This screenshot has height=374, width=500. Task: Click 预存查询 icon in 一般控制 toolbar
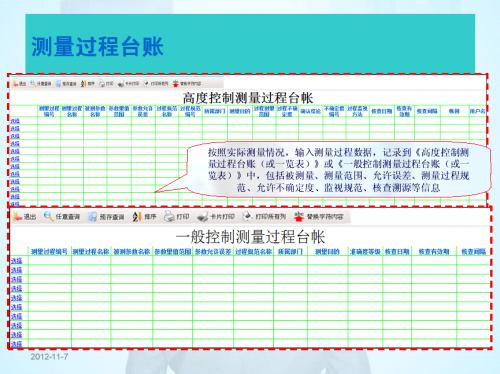pos(92,217)
